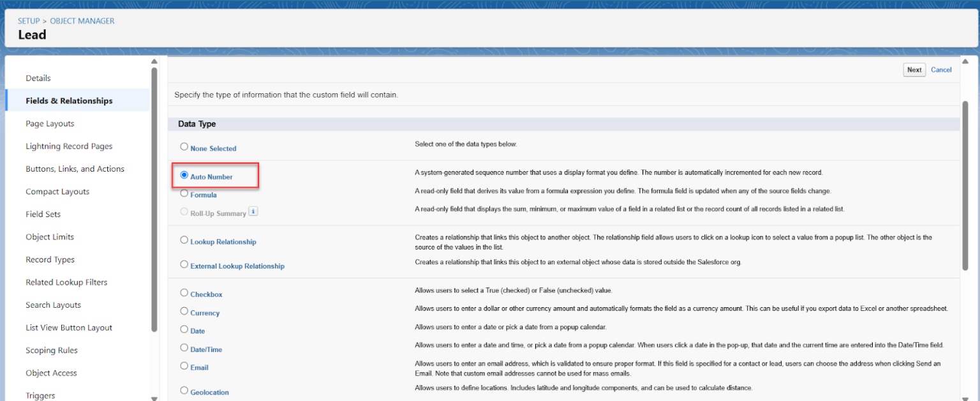Reset selection to None Selected
Image resolution: width=980 pixels, height=401 pixels.
(x=184, y=146)
